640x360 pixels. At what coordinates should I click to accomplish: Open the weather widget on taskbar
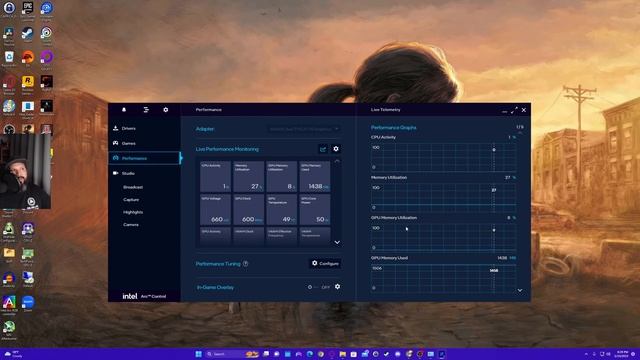coord(13,354)
